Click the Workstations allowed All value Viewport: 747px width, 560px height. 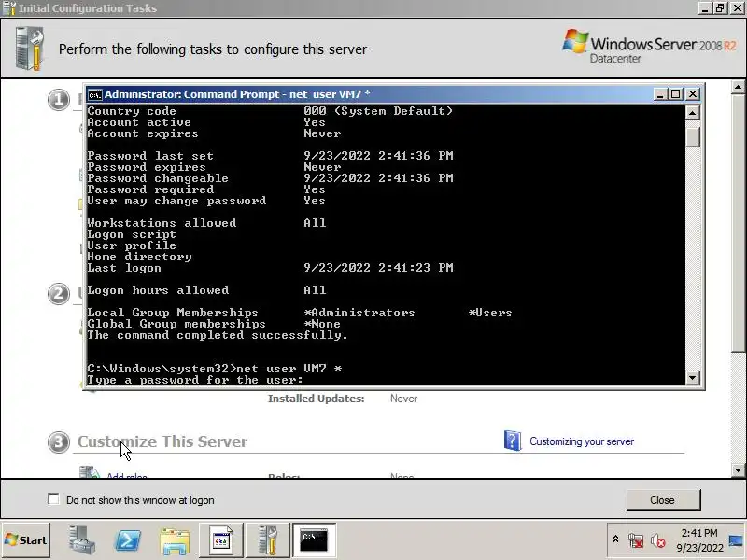click(315, 223)
